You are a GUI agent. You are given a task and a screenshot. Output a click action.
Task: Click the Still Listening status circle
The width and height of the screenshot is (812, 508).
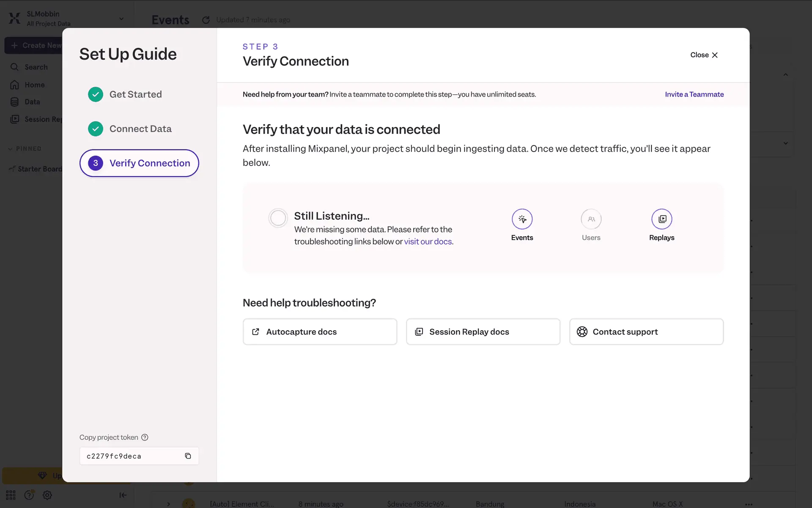pos(278,218)
